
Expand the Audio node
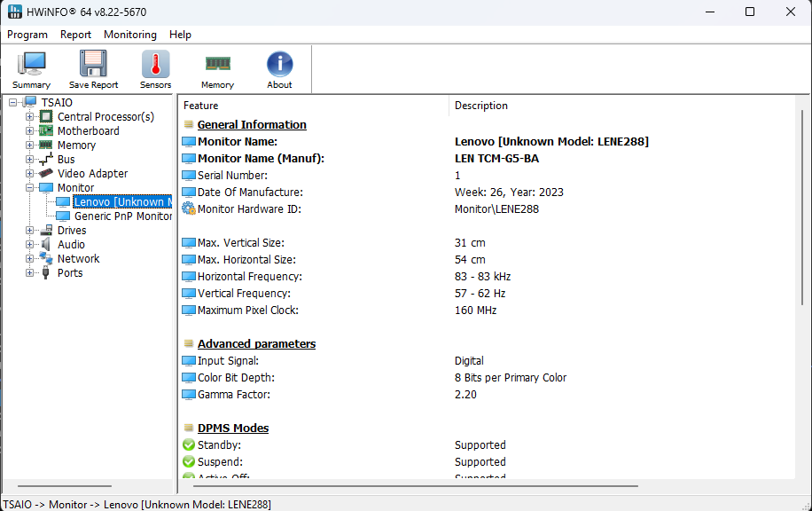click(29, 244)
